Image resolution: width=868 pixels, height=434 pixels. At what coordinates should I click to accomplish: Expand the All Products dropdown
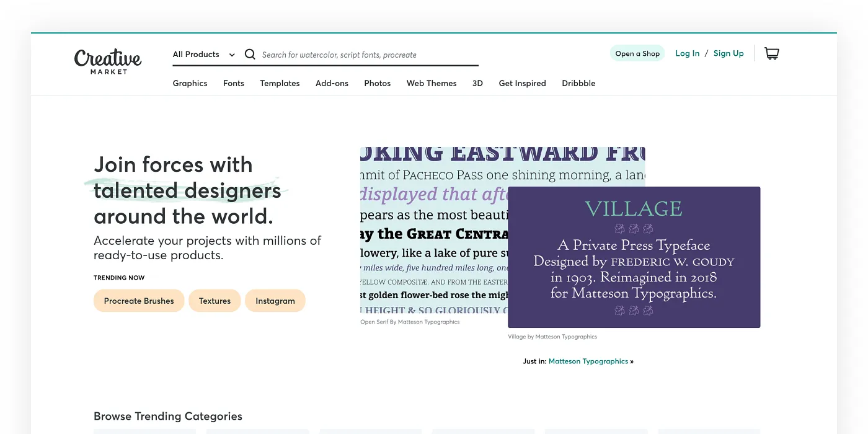tap(204, 55)
